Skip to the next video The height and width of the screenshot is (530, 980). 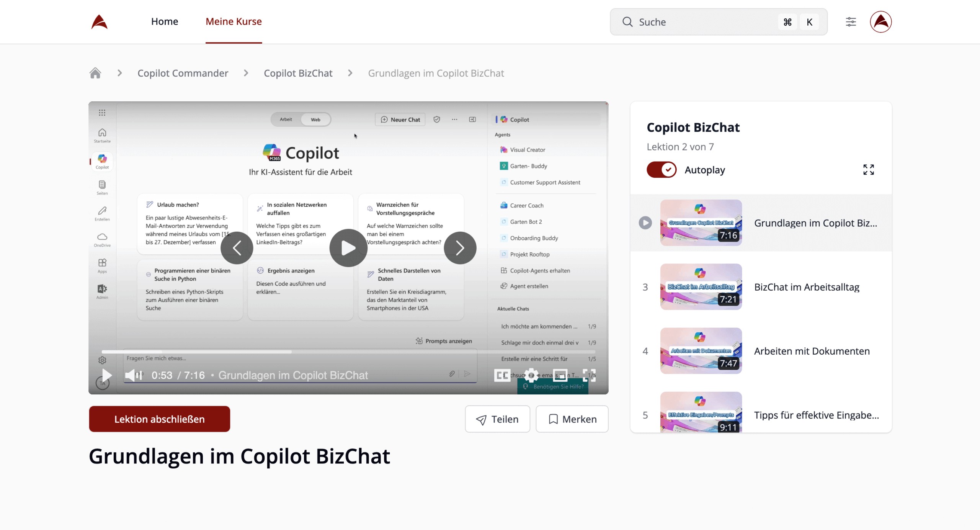point(460,248)
